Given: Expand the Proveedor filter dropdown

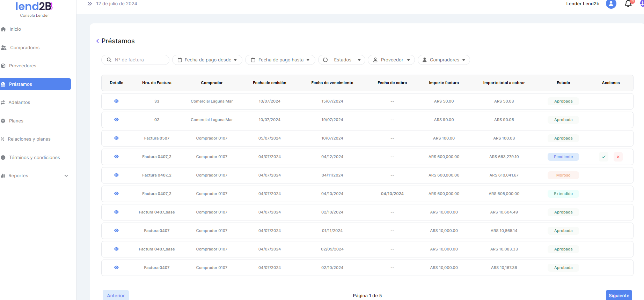Looking at the screenshot, I should coord(391,60).
